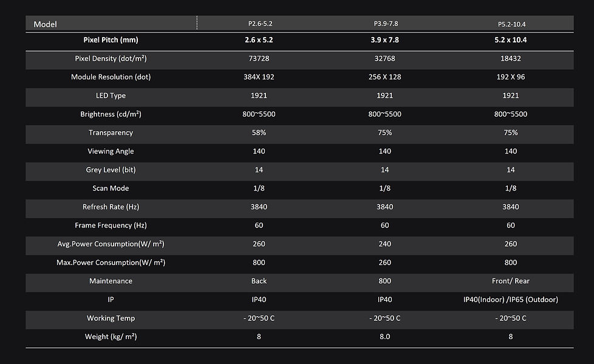The height and width of the screenshot is (364, 594).
Task: Select the Front/ Rear maintenance value
Action: [x=511, y=281]
